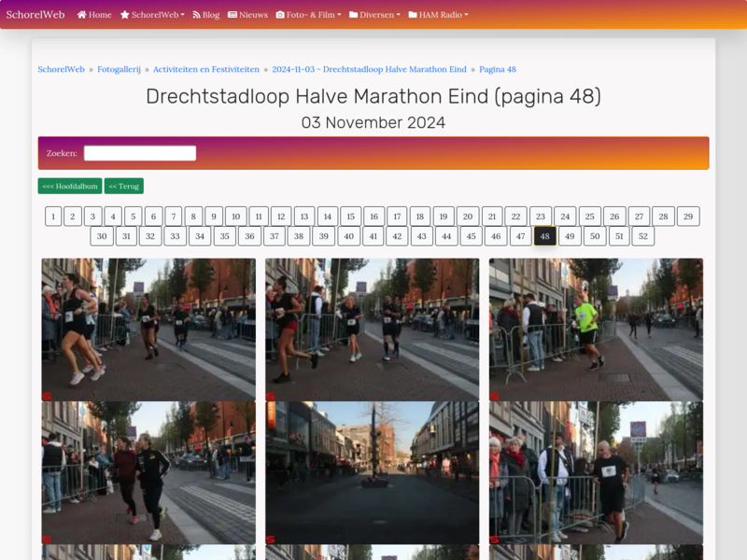Go to gallery page 51
This screenshot has width=747, height=560.
(619, 236)
